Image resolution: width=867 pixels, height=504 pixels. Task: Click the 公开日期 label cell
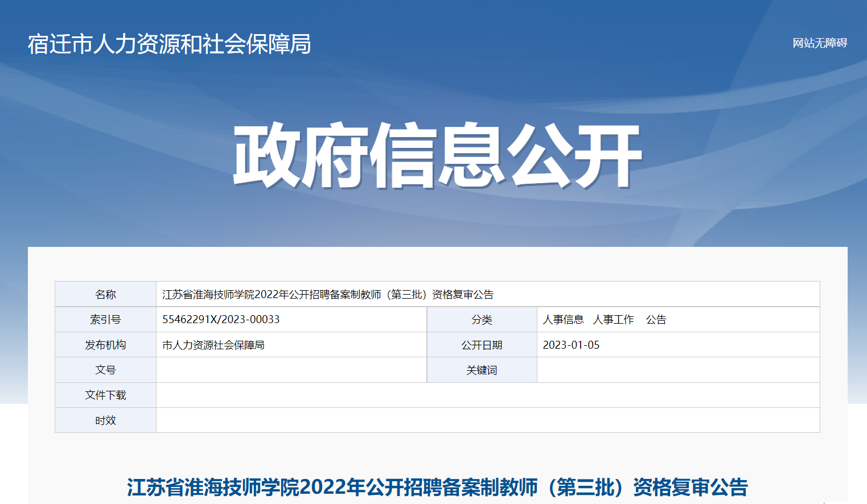point(482,345)
